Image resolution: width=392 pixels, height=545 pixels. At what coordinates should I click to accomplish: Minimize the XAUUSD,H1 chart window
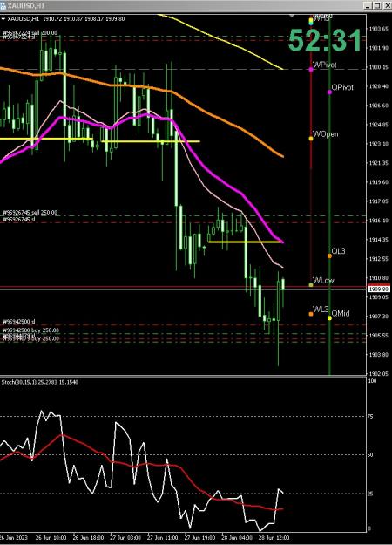(368, 5)
